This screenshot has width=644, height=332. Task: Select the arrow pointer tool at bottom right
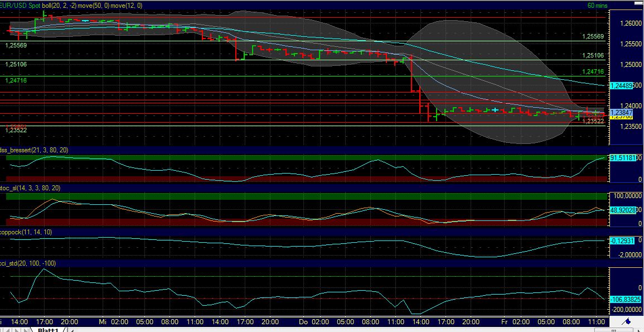point(640,330)
